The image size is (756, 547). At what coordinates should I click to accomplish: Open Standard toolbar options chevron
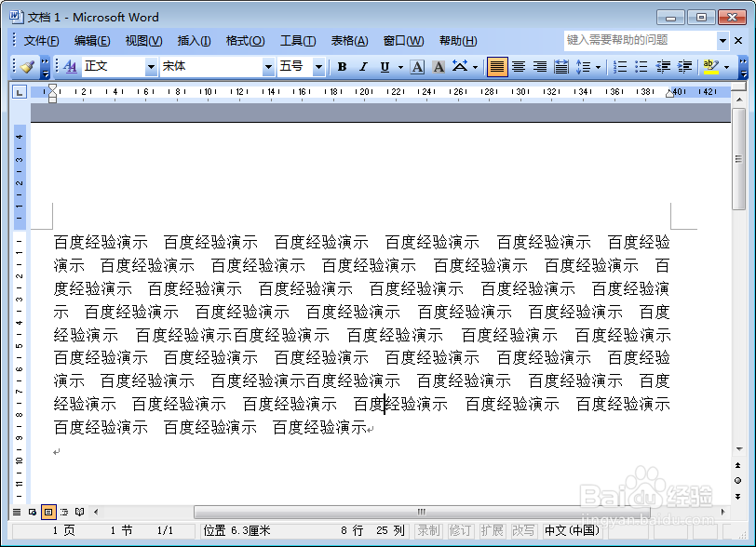(45, 67)
